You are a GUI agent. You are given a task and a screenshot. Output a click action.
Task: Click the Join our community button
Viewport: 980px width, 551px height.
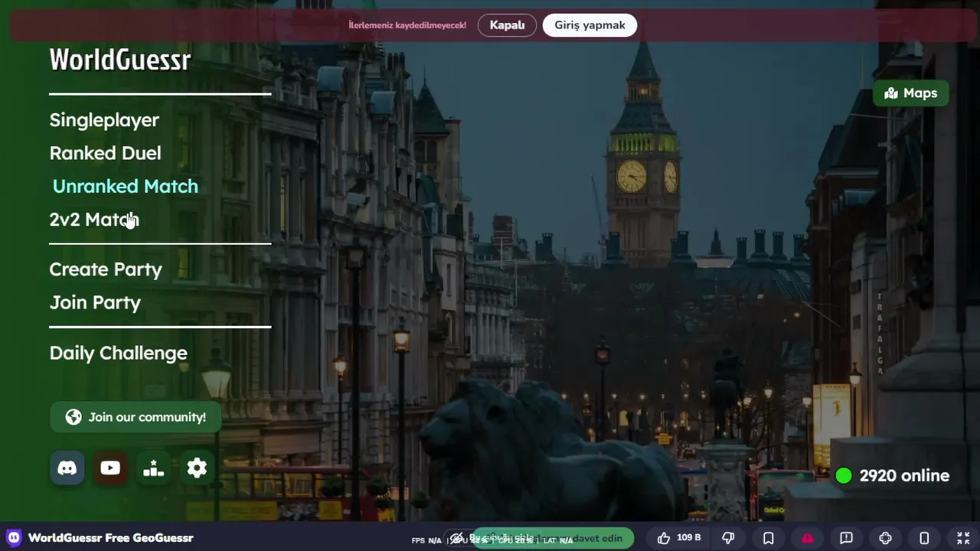pyautogui.click(x=136, y=417)
